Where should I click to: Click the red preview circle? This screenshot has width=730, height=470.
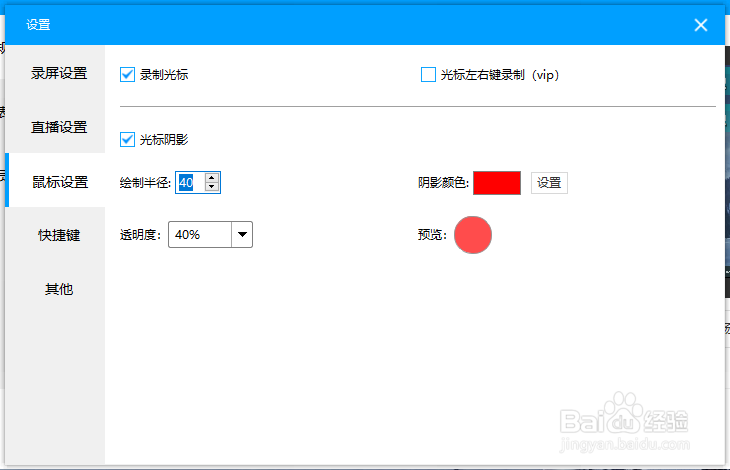[473, 235]
